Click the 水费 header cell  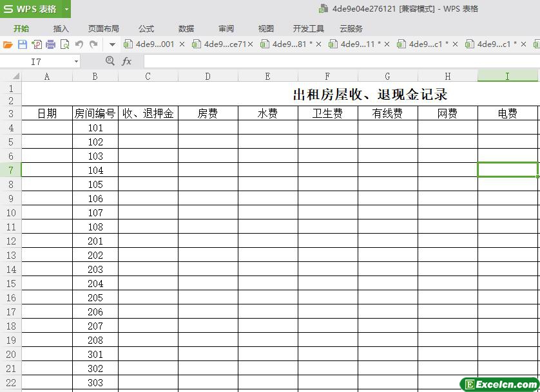(268, 113)
